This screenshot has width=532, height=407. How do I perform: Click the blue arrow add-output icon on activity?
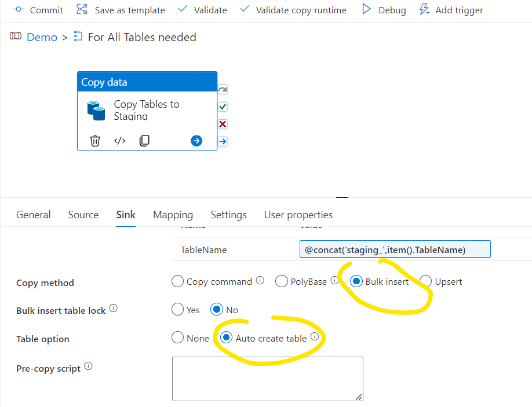click(x=196, y=141)
